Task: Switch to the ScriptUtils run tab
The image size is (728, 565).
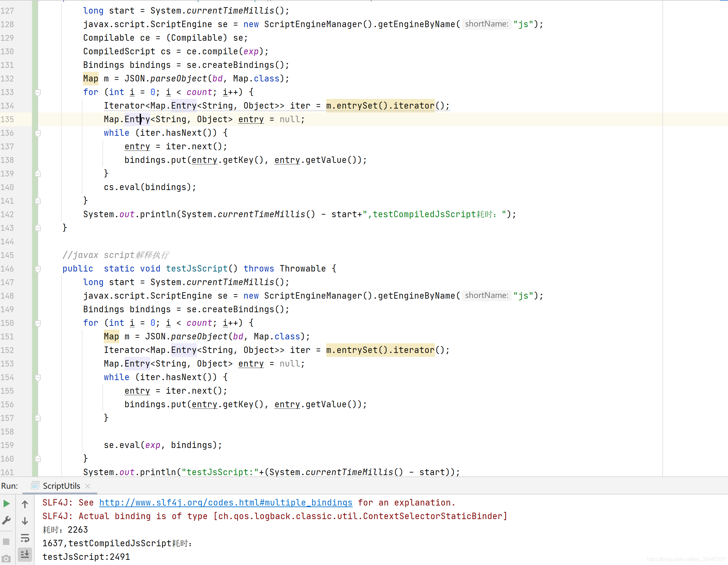Action: (61, 486)
